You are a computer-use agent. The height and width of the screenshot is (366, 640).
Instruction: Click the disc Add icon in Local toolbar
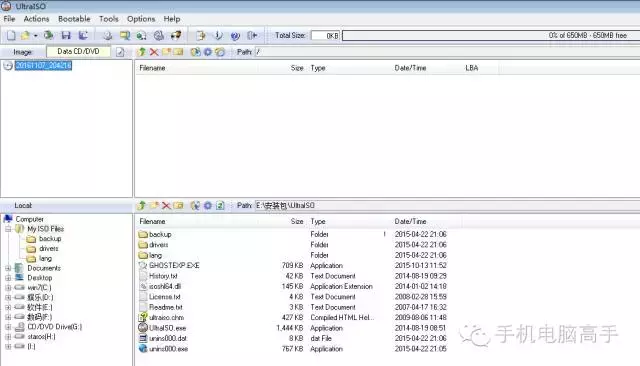tap(196, 205)
